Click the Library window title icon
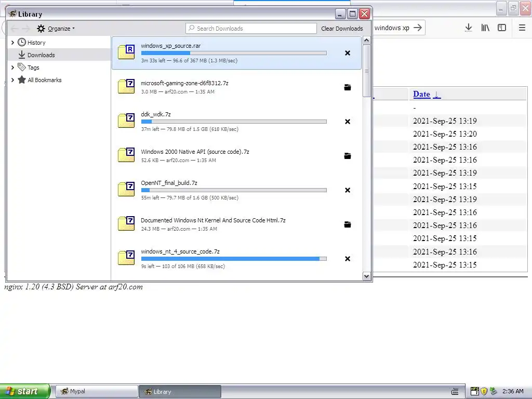Viewport: 532px width, 399px height. tap(12, 14)
